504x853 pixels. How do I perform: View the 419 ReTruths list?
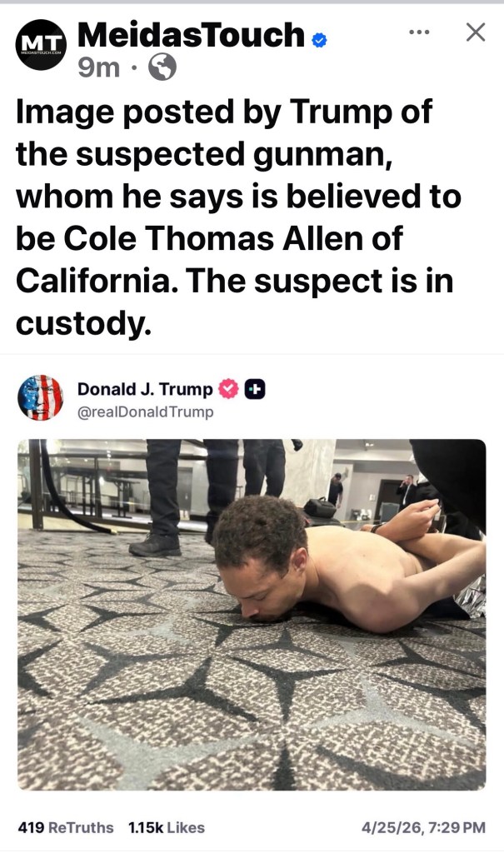tap(65, 827)
